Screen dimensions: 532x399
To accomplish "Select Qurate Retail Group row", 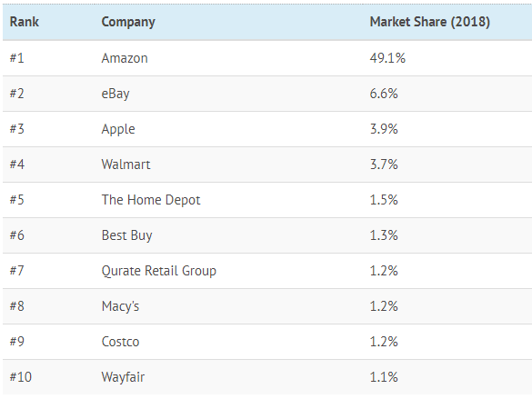I will (267, 271).
